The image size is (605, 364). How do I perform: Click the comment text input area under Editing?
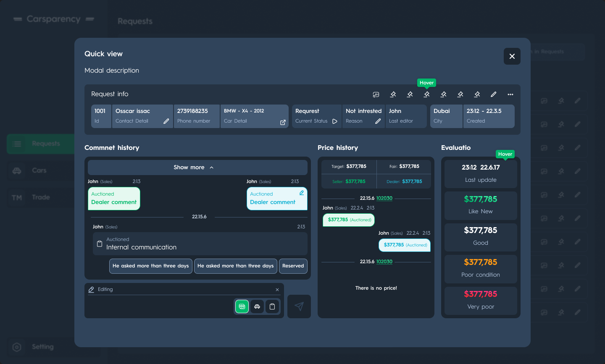pos(160,306)
